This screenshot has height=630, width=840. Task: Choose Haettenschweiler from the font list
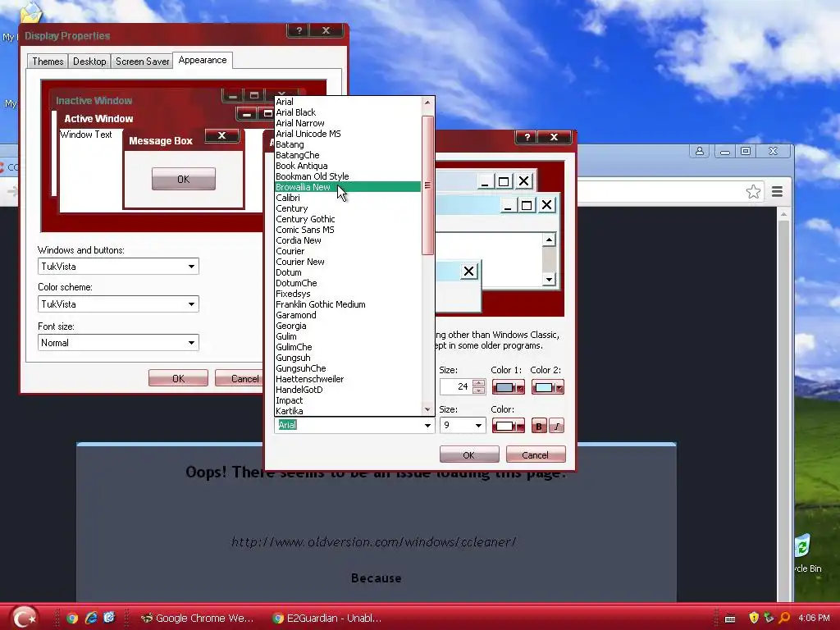coord(348,379)
